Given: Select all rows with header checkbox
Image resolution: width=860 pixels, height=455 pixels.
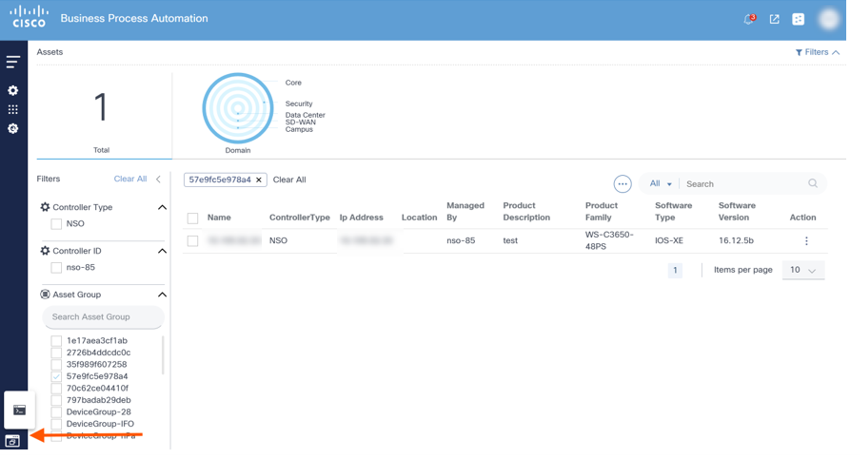Looking at the screenshot, I should pyautogui.click(x=193, y=218).
